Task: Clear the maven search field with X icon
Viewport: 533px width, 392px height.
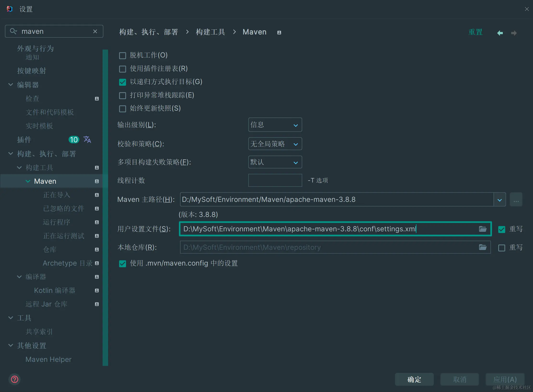Action: [x=95, y=31]
